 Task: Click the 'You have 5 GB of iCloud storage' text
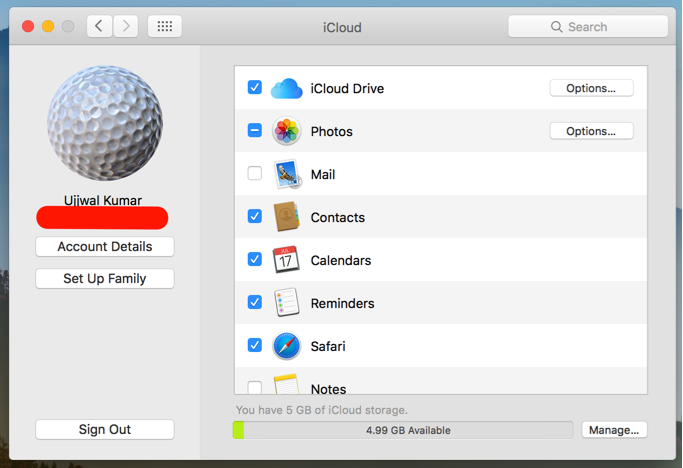coord(322,410)
